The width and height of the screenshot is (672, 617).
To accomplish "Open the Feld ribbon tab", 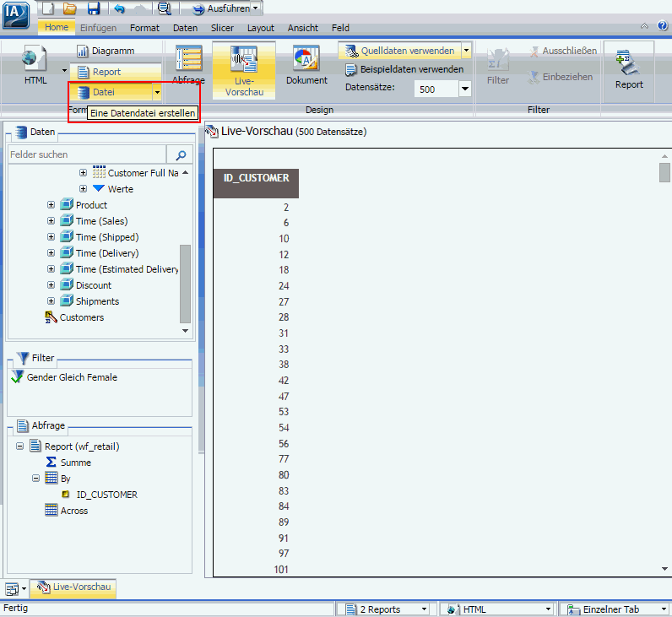I will (340, 28).
